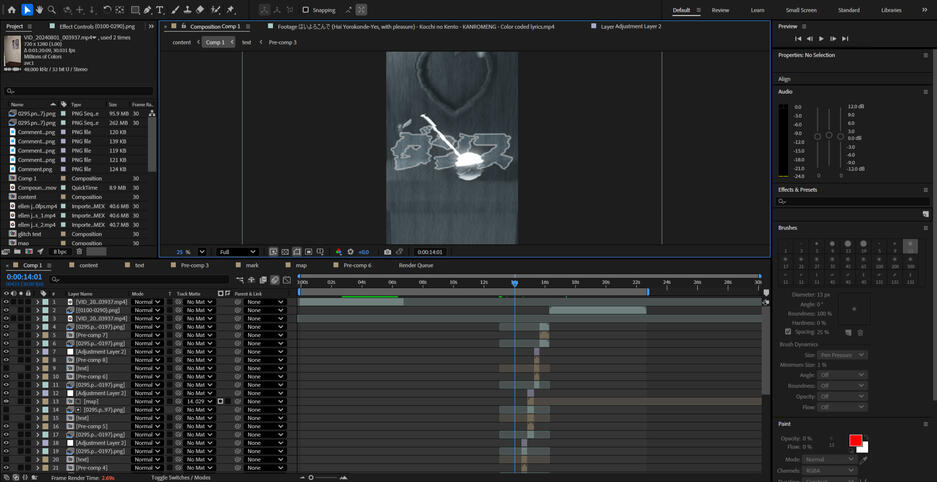Viewport: 937px width, 482px height.
Task: Click Toggle Switches / Modes button
Action: pos(180,478)
